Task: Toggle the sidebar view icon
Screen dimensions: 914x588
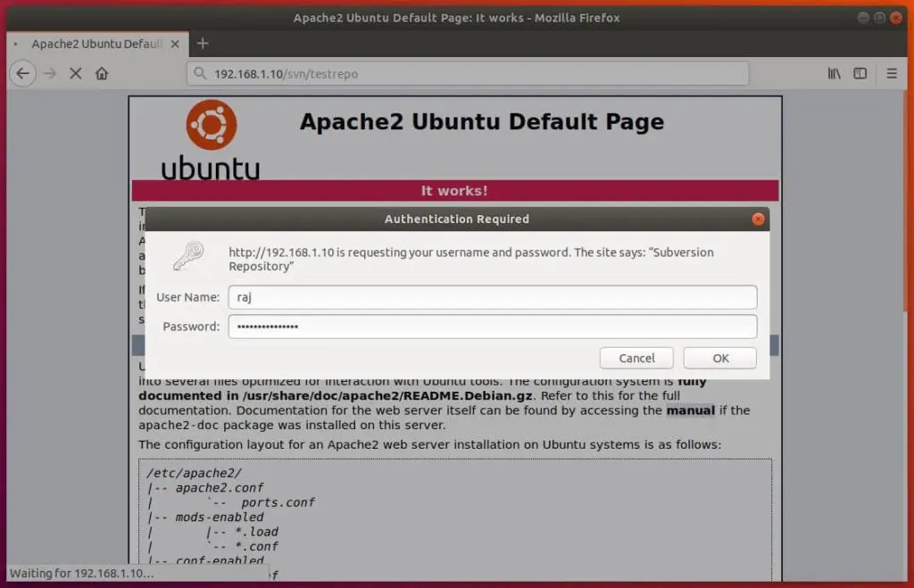Action: pyautogui.click(x=860, y=73)
